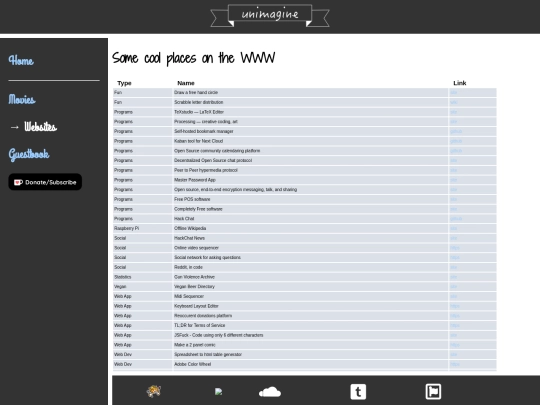
Task: Visit the Make a 2 panel comic link
Action: point(455,345)
